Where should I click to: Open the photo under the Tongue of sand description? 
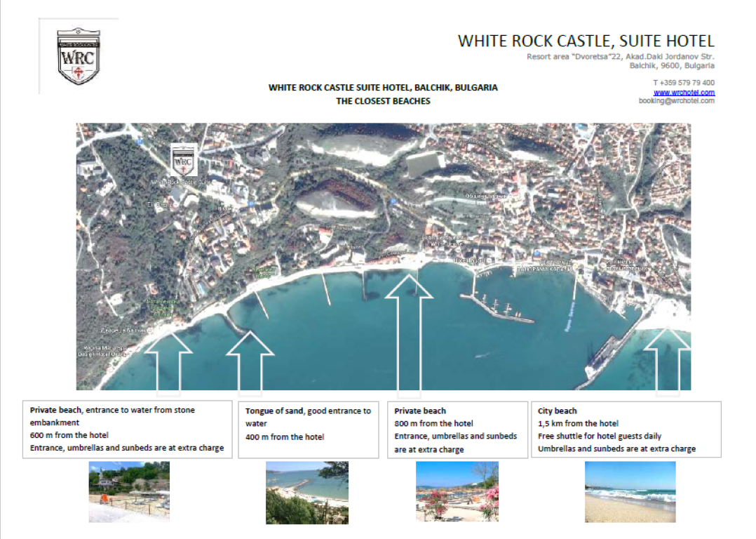click(x=307, y=493)
